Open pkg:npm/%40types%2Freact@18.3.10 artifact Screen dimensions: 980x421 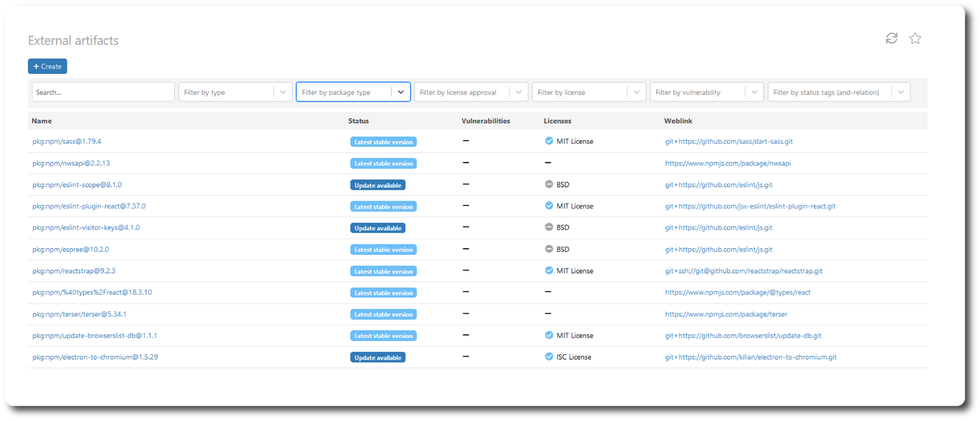(92, 292)
